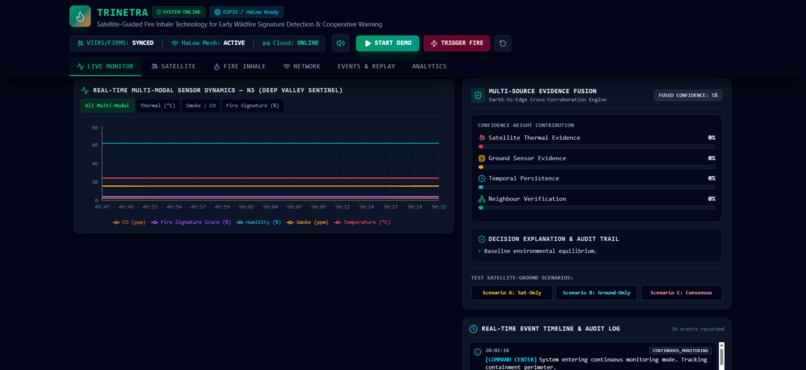
Task: Click the reset refresh icon button
Action: click(503, 43)
